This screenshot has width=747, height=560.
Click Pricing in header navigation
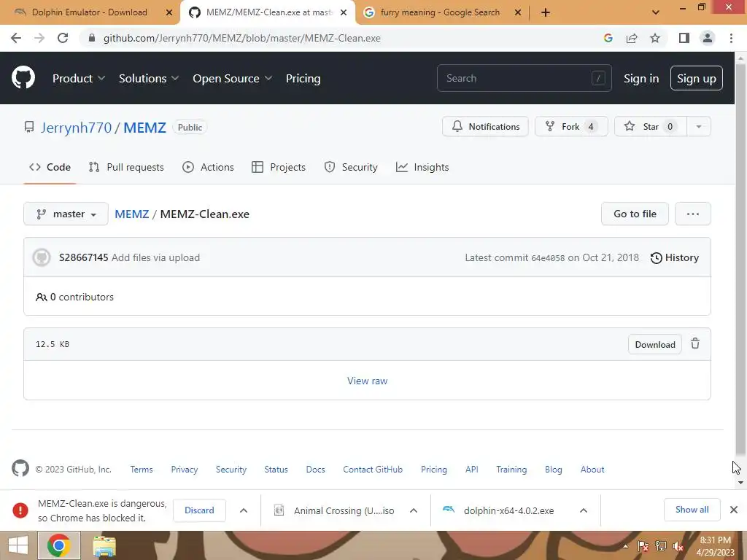point(303,79)
